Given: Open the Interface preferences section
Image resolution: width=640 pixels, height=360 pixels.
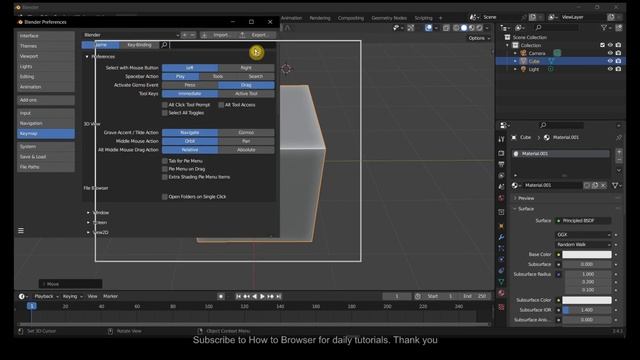Looking at the screenshot, I should [x=46, y=36].
